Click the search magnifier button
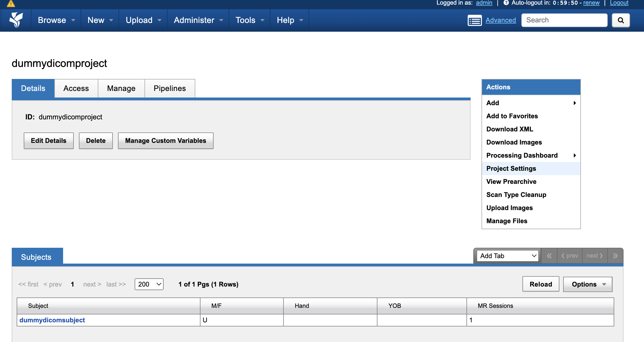Screen dimensions: 644x342 tap(621, 20)
